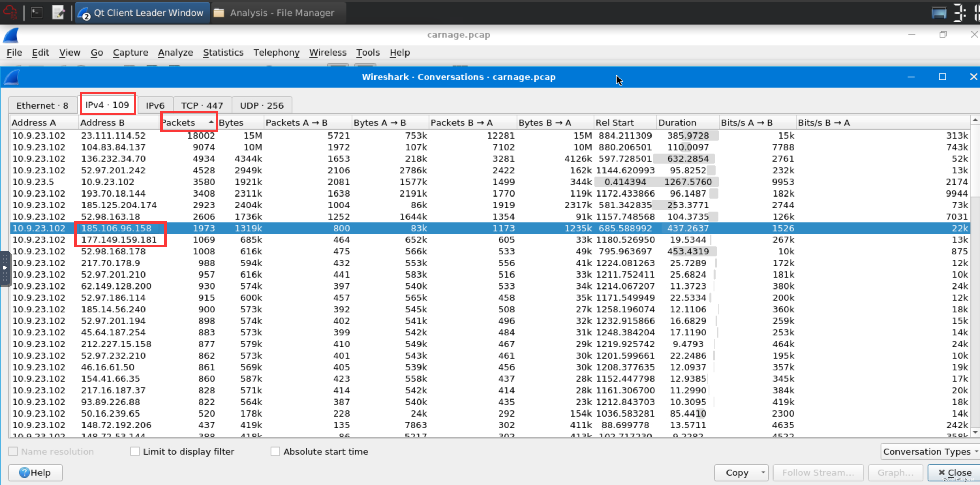Click the display icon in system tray

pos(938,13)
